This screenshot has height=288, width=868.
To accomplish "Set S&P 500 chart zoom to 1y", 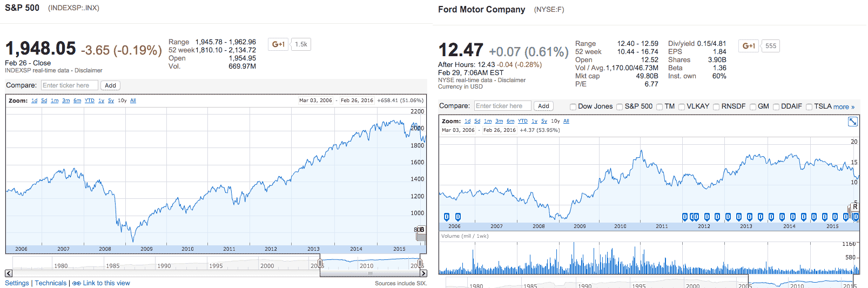I will point(101,101).
